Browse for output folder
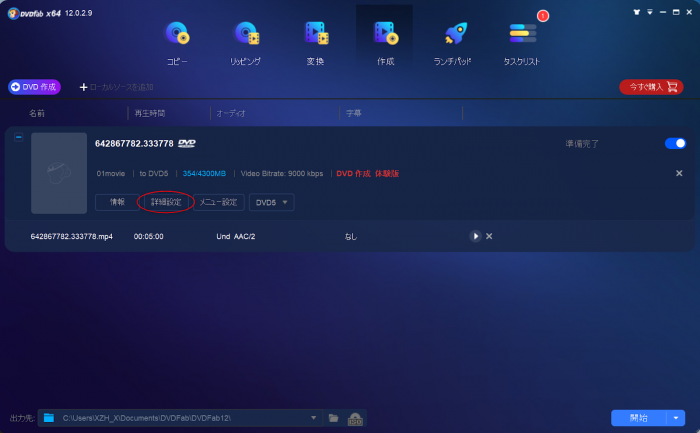The width and height of the screenshot is (700, 433). pyautogui.click(x=333, y=418)
